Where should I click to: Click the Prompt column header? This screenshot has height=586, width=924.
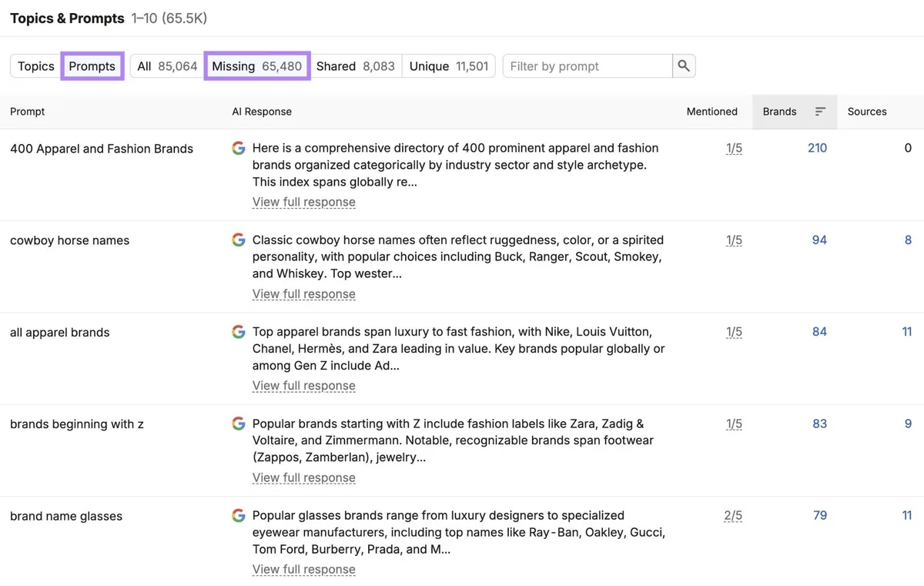coord(28,112)
